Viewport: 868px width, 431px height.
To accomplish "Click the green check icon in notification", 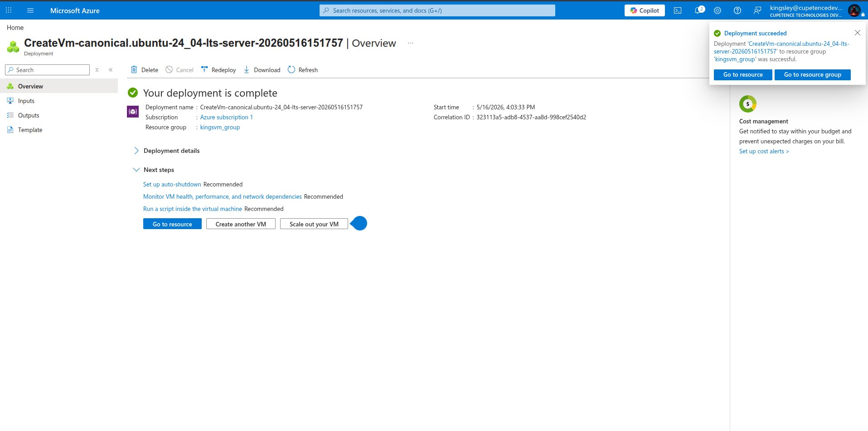I will click(717, 33).
